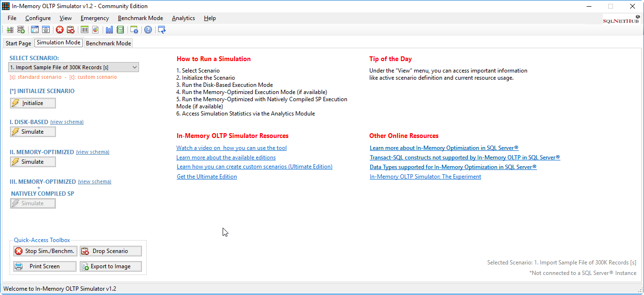Click the pie chart document toolbar icon
The width and height of the screenshot is (644, 295).
(x=96, y=30)
